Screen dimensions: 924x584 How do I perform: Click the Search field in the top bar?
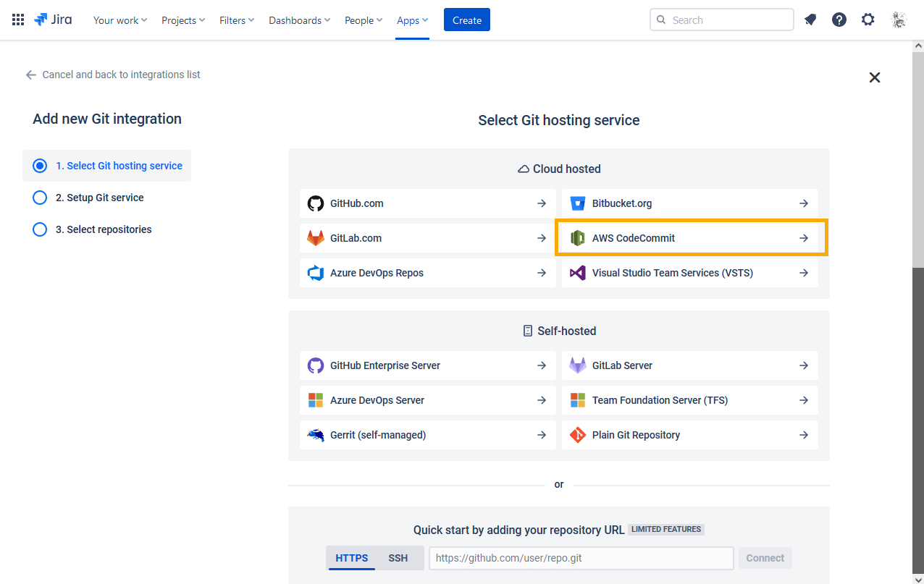[722, 20]
